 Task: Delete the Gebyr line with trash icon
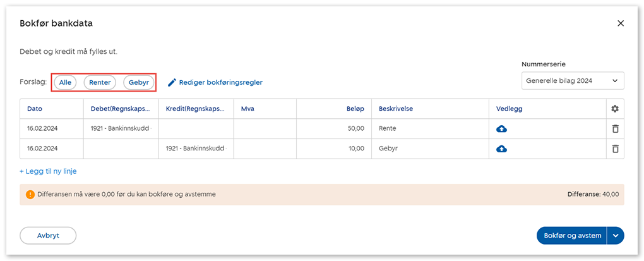[x=615, y=149]
